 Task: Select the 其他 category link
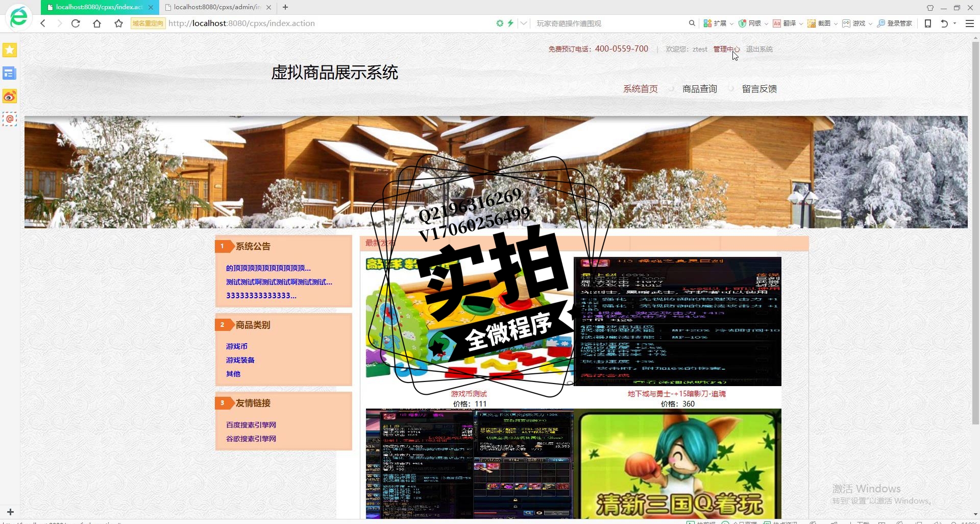pos(233,374)
